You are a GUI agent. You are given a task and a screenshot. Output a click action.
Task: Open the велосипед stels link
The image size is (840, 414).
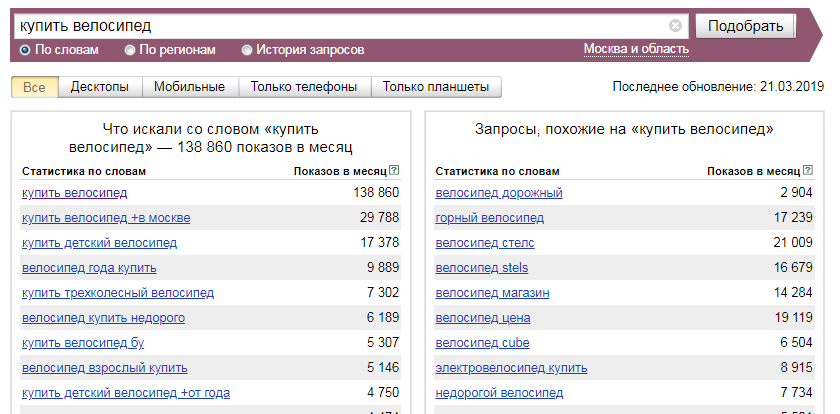482,267
